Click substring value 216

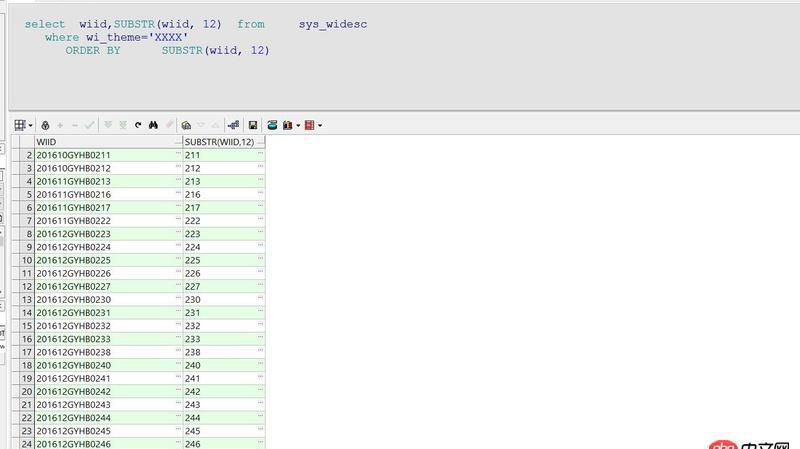point(223,194)
